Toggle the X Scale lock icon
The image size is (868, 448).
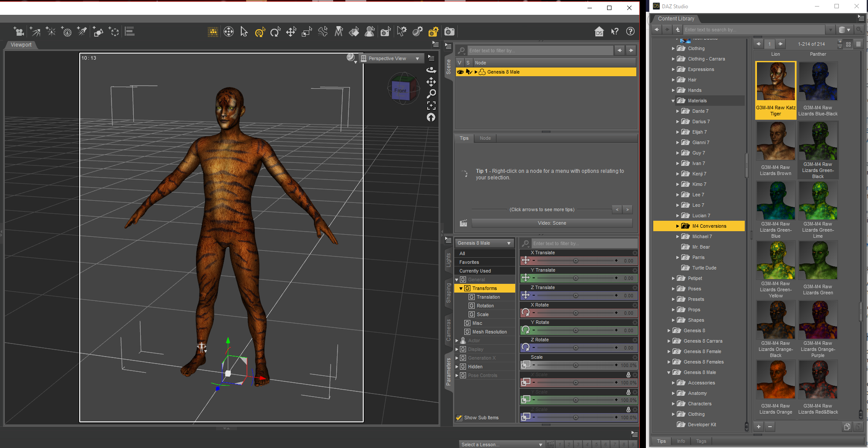point(628,375)
